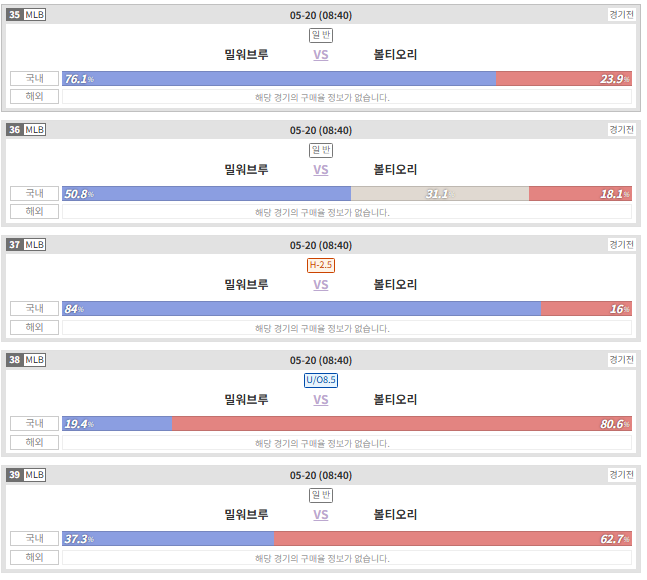Image resolution: width=647 pixels, height=580 pixels.
Task: Open the VS link for match 36
Action: pyautogui.click(x=321, y=170)
